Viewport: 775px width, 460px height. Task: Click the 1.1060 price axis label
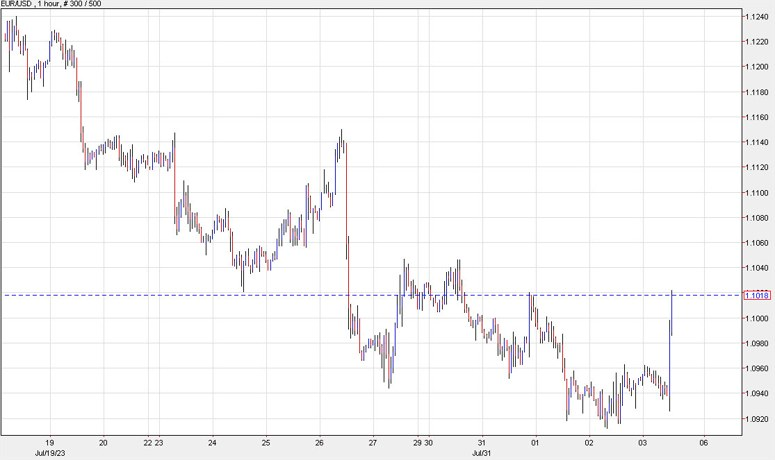(x=756, y=243)
